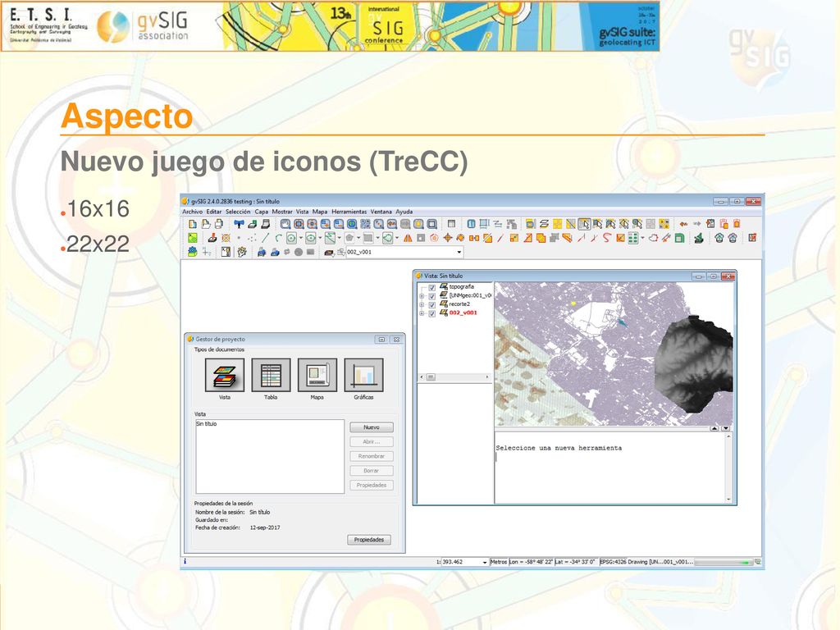Image resolution: width=840 pixels, height=630 pixels.
Task: Expand the recorte2 layer tree node
Action: pyautogui.click(x=422, y=305)
